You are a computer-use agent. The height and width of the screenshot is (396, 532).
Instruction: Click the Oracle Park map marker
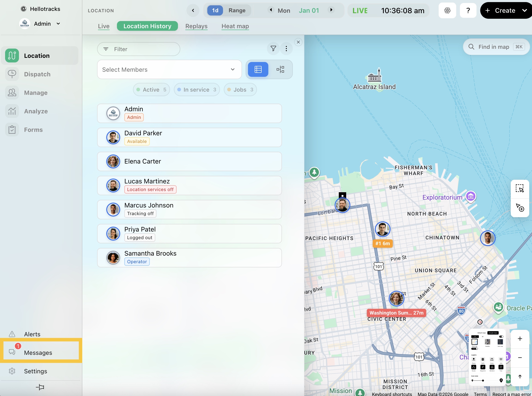click(x=498, y=307)
